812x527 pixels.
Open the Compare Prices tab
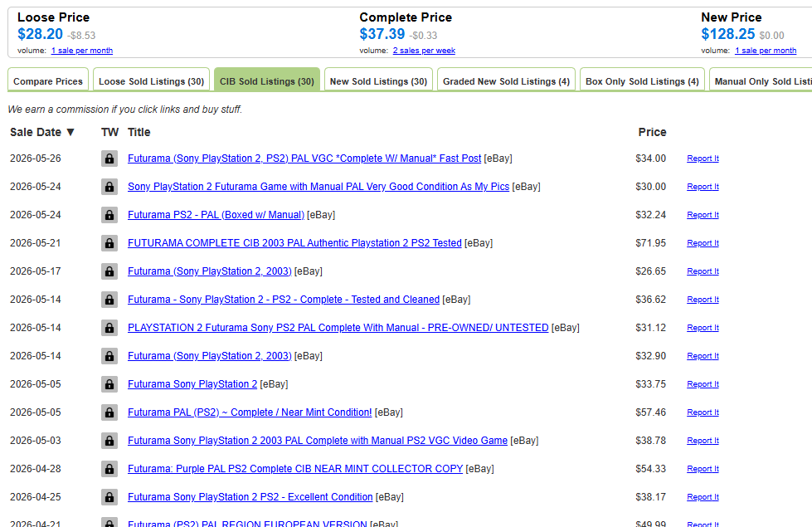tap(48, 81)
